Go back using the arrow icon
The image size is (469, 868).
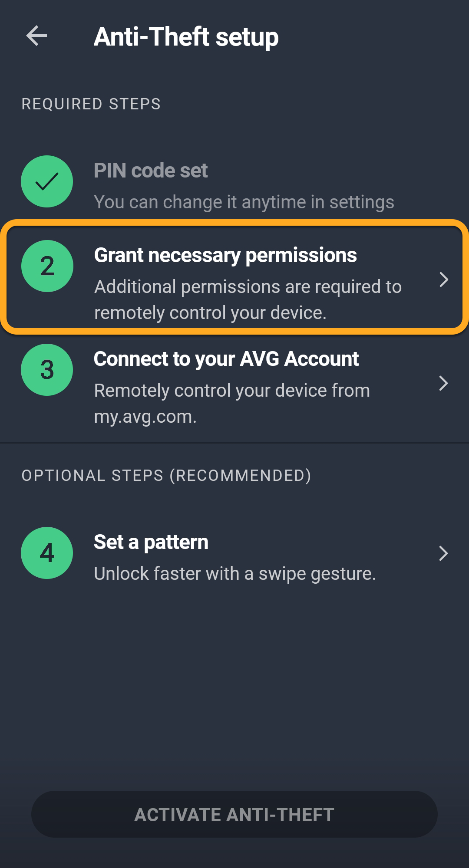click(x=36, y=36)
